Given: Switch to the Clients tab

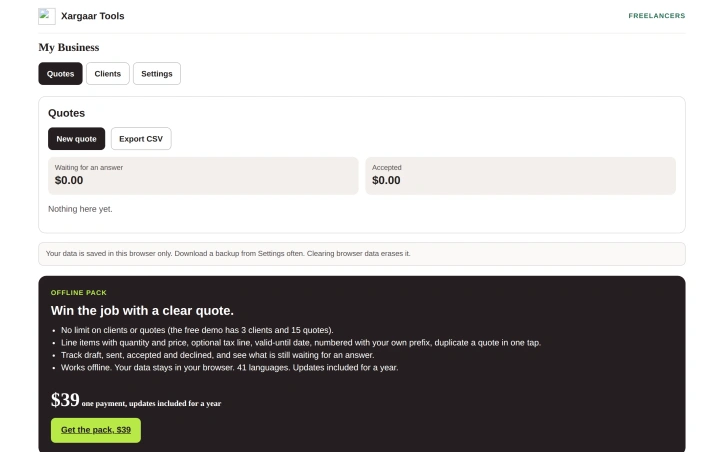Looking at the screenshot, I should [x=108, y=73].
